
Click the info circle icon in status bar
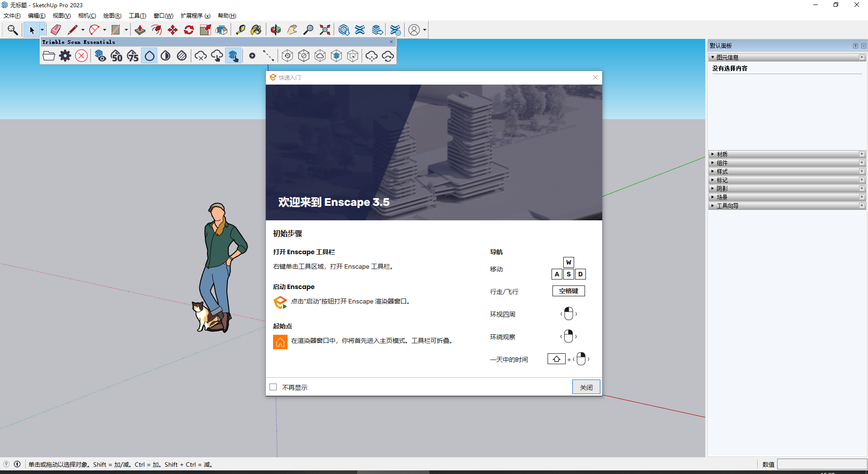point(17,464)
